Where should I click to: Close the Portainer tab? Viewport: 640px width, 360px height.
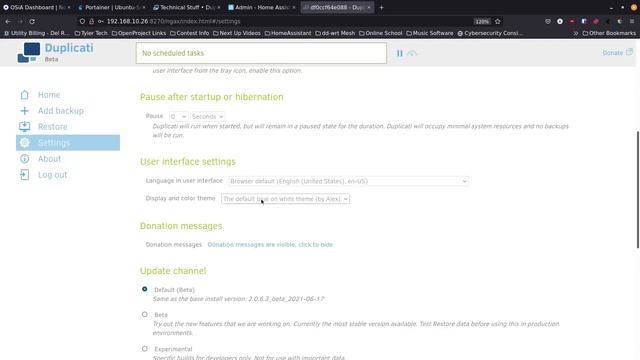click(144, 7)
